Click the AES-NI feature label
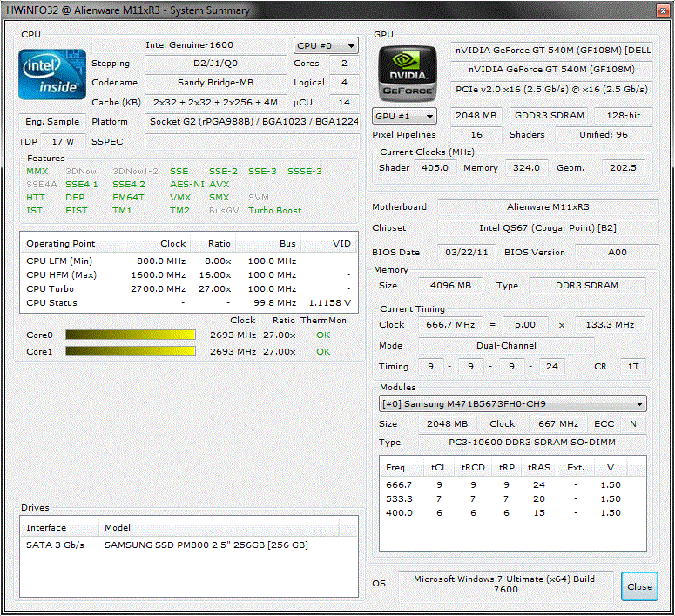Viewport: 675px width, 616px height. [187, 185]
